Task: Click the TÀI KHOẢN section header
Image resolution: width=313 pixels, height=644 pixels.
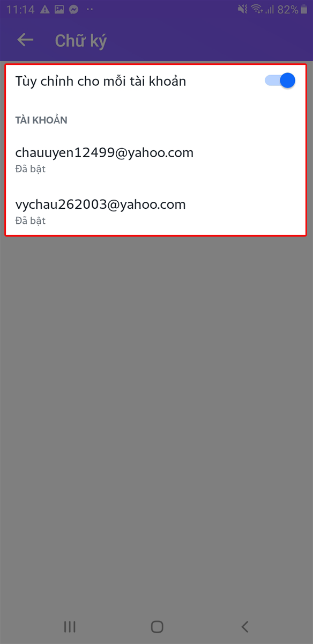Action: coord(41,120)
